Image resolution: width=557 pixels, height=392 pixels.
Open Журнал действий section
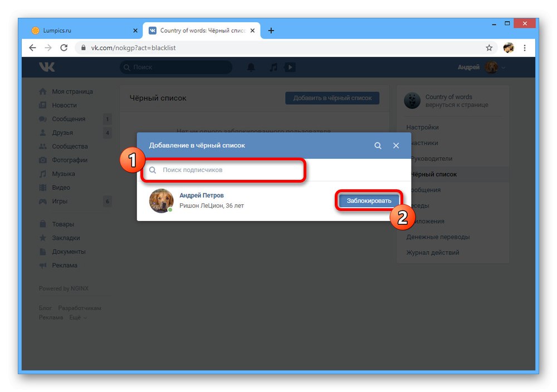click(433, 252)
